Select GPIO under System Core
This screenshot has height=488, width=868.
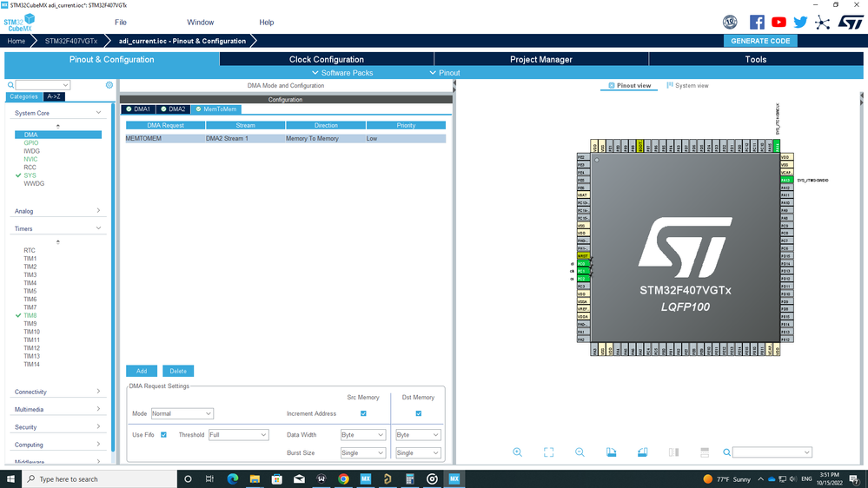[x=31, y=142]
